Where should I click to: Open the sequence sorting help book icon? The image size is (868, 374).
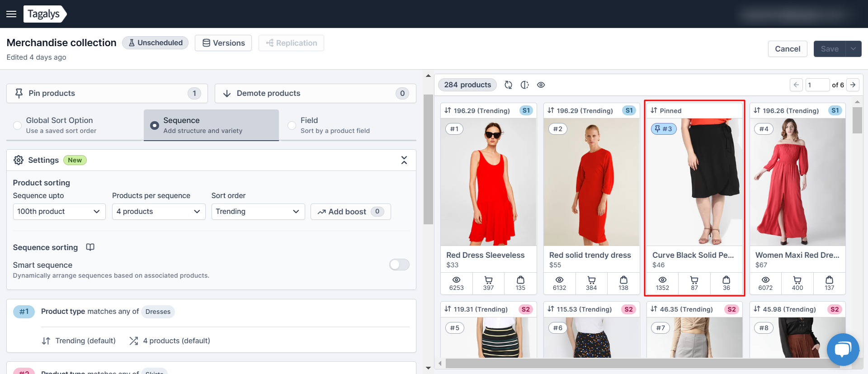[90, 247]
